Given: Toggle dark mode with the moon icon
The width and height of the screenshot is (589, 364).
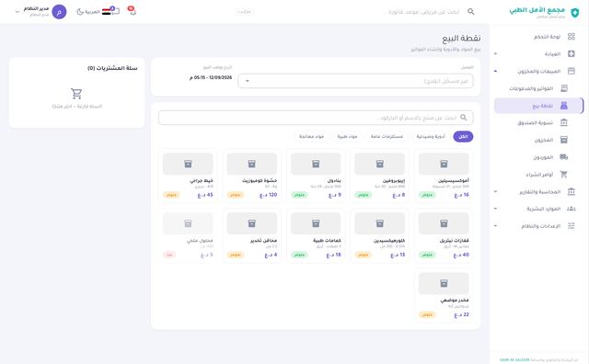Looking at the screenshot, I should [80, 12].
